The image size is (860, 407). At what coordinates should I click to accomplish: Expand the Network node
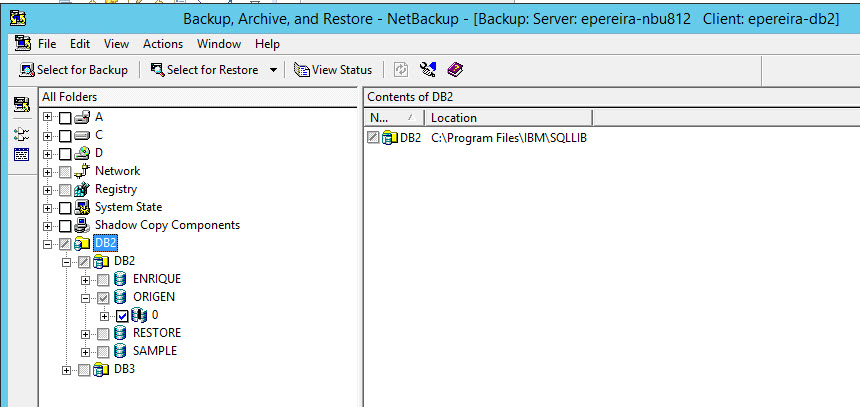[48, 172]
